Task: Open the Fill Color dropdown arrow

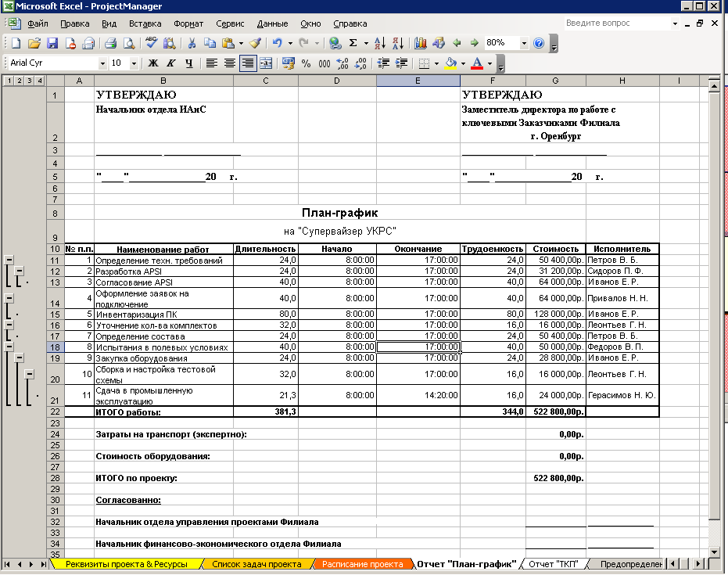Action: [463, 63]
